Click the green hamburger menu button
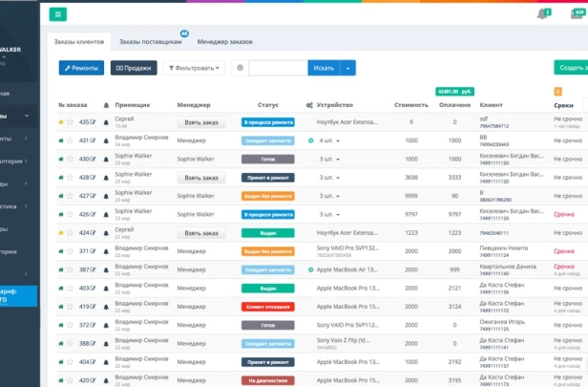Screen dimensions: 588x387 [x=58, y=14]
